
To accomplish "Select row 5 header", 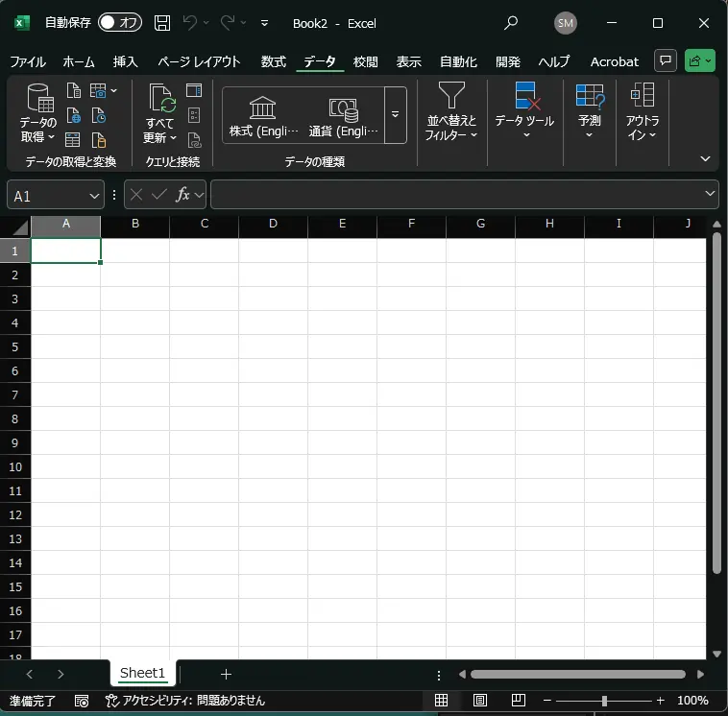I will (x=14, y=346).
